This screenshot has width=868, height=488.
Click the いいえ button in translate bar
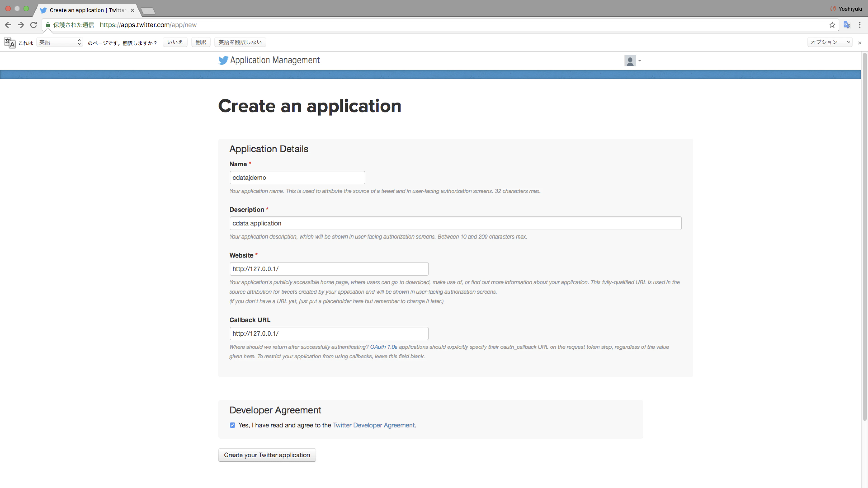point(175,42)
